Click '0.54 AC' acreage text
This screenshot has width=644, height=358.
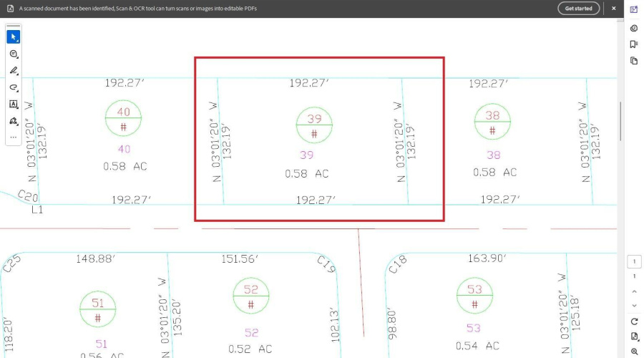point(477,346)
